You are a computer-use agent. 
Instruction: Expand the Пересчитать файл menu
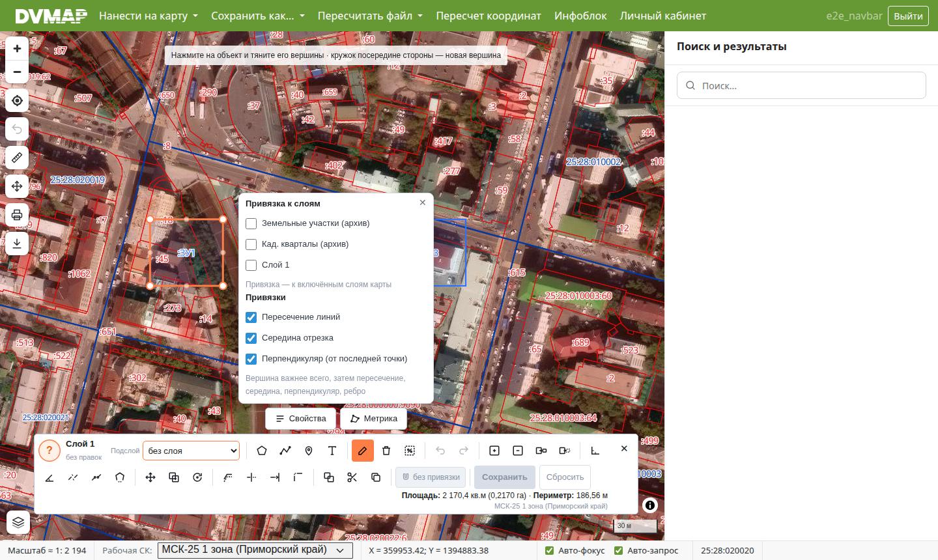[x=370, y=16]
